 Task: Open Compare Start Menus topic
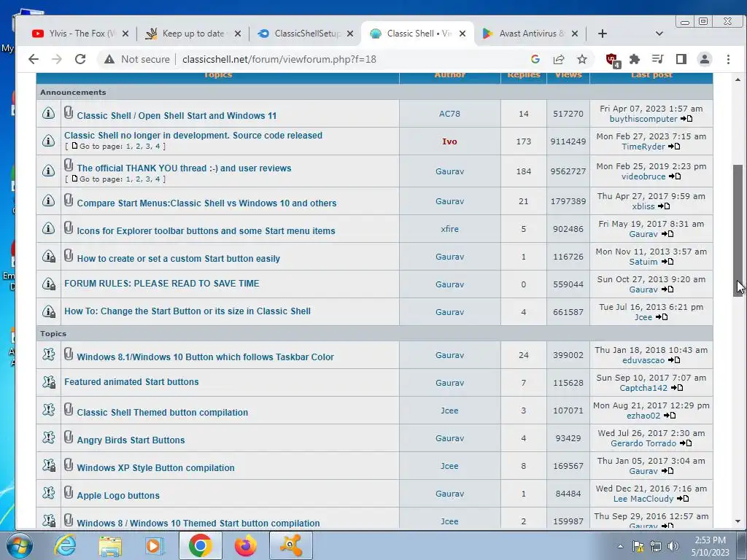206,203
